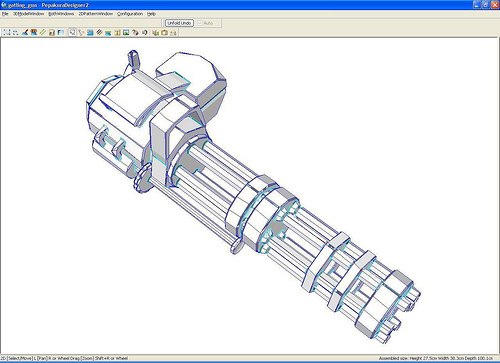Click the curved arrow rotate toolbar icon
The height and width of the screenshot is (363, 500).
click(144, 32)
